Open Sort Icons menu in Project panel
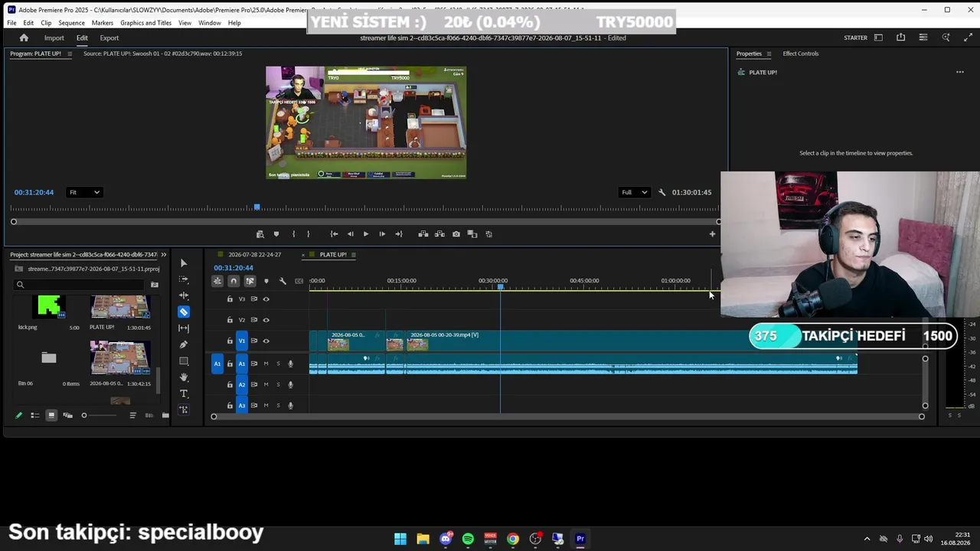 tap(132, 416)
